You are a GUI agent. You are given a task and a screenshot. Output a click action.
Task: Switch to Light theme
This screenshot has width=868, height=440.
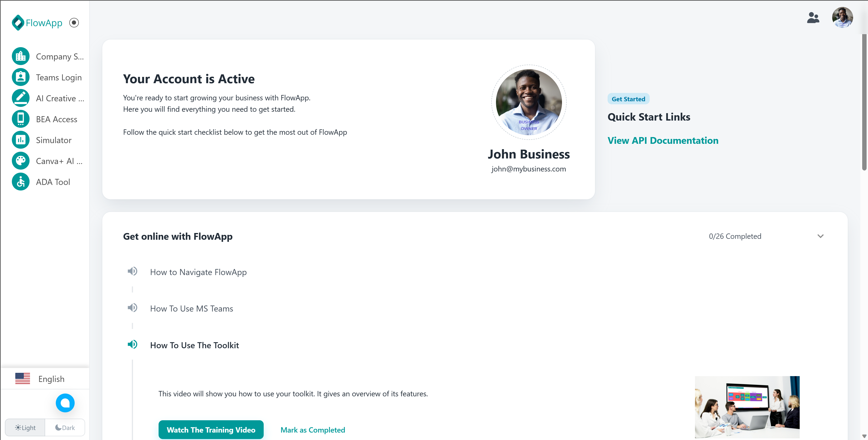[25, 427]
